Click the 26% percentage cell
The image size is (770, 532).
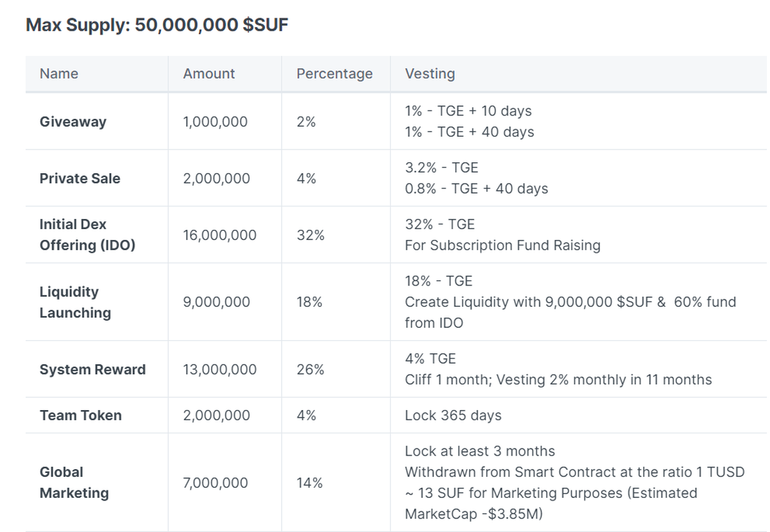pos(310,370)
